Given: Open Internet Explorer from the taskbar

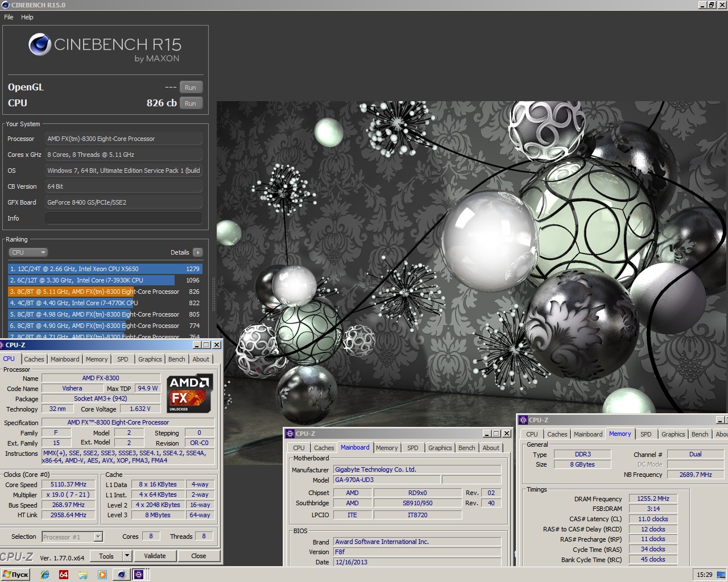Looking at the screenshot, I should click(45, 575).
